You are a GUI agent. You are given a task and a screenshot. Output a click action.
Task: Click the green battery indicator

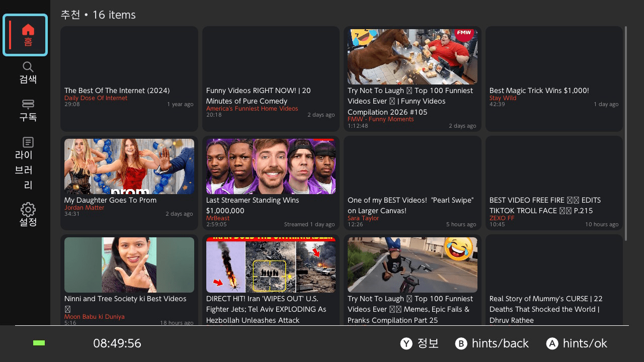point(39,343)
